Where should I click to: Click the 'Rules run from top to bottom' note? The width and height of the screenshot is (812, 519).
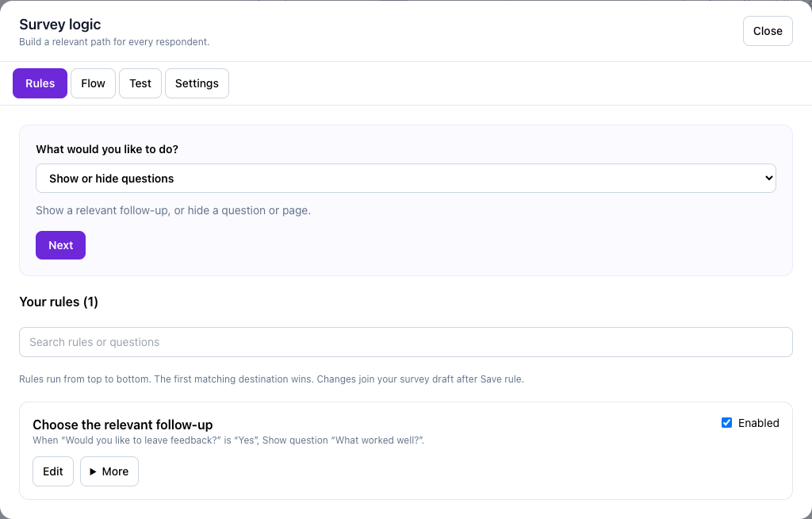pos(271,379)
